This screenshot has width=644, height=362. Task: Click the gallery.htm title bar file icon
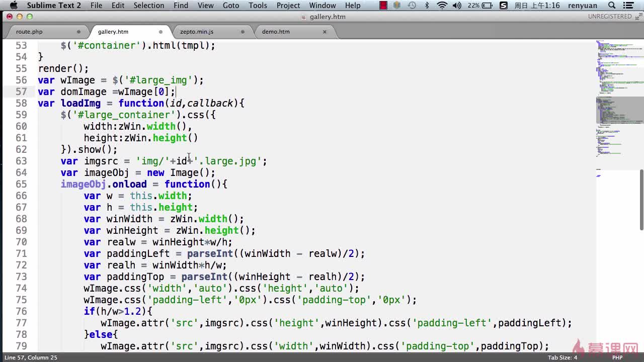(303, 17)
